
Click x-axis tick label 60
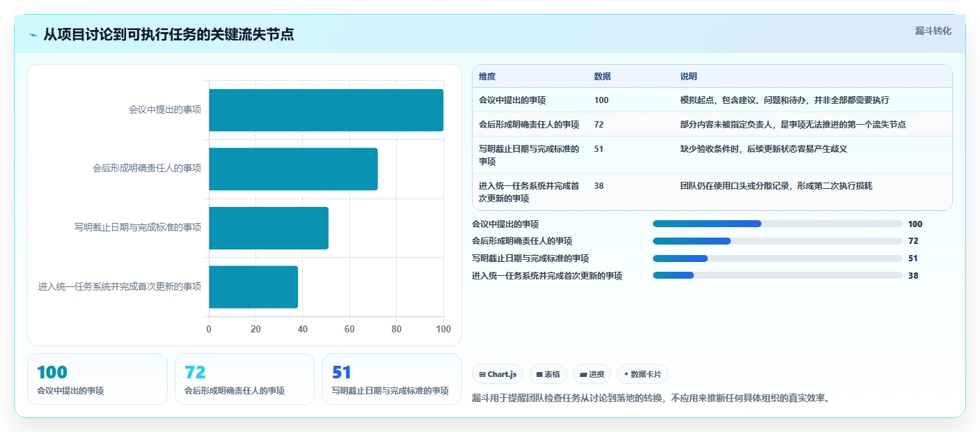pos(349,329)
